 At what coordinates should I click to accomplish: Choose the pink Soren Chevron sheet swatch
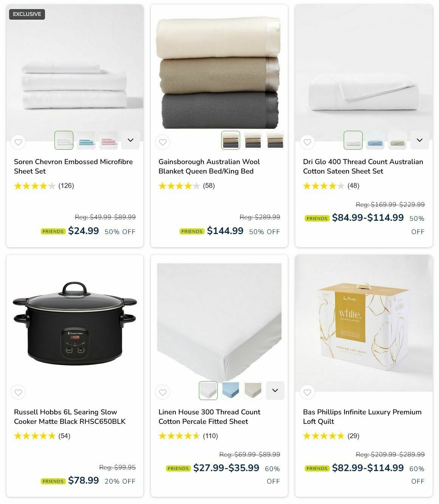tap(109, 140)
